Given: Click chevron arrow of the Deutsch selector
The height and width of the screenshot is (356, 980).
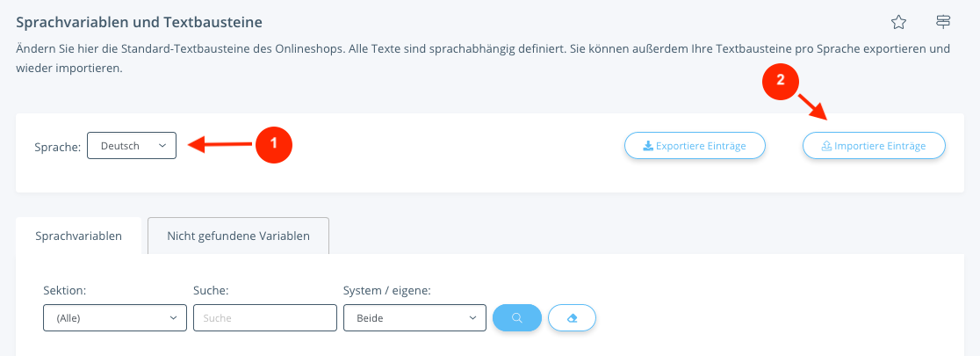Looking at the screenshot, I should pos(162,146).
